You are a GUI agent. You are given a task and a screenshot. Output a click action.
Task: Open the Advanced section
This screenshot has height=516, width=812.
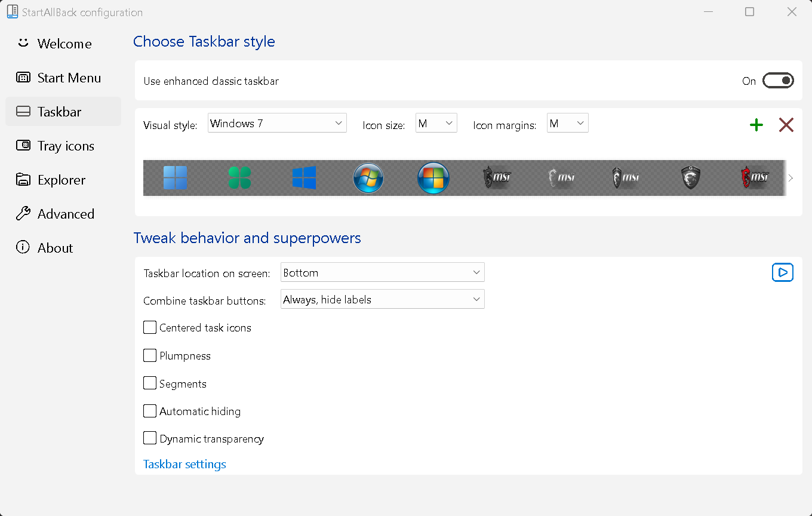tap(63, 214)
